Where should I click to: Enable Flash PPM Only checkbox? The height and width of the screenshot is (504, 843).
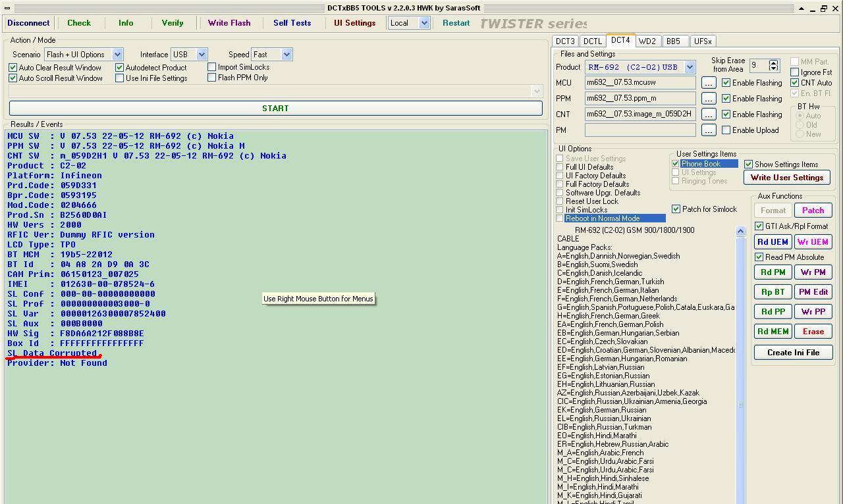click(x=212, y=78)
